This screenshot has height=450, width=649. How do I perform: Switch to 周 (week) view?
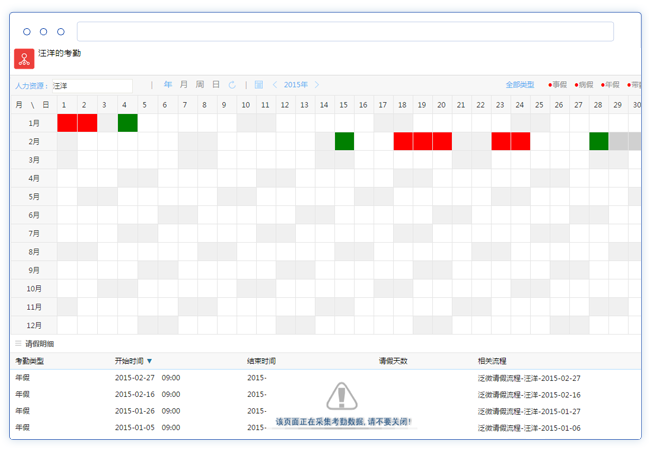(x=200, y=85)
